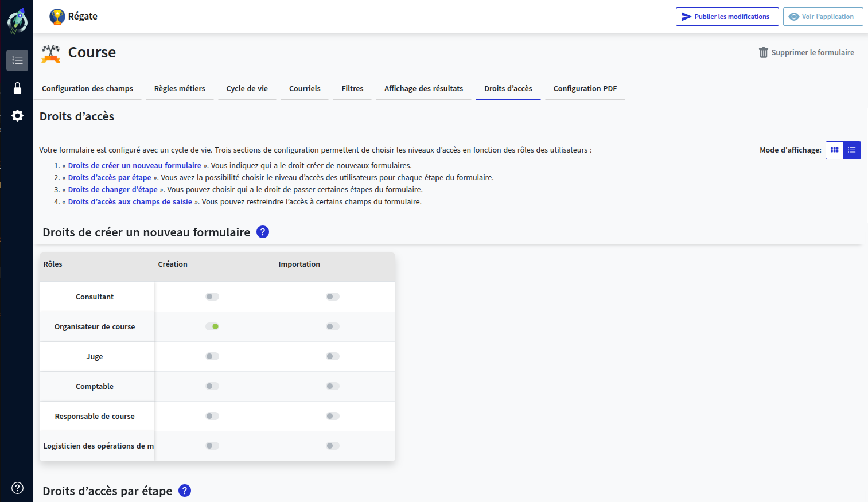The height and width of the screenshot is (502, 868).
Task: Click the Course application icon header
Action: [x=50, y=52]
